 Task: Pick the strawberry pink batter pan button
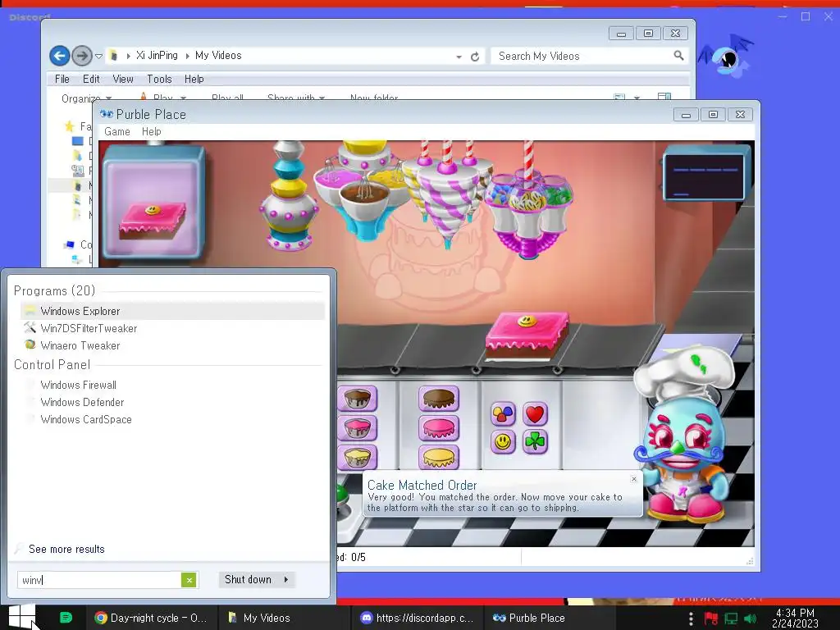click(358, 428)
